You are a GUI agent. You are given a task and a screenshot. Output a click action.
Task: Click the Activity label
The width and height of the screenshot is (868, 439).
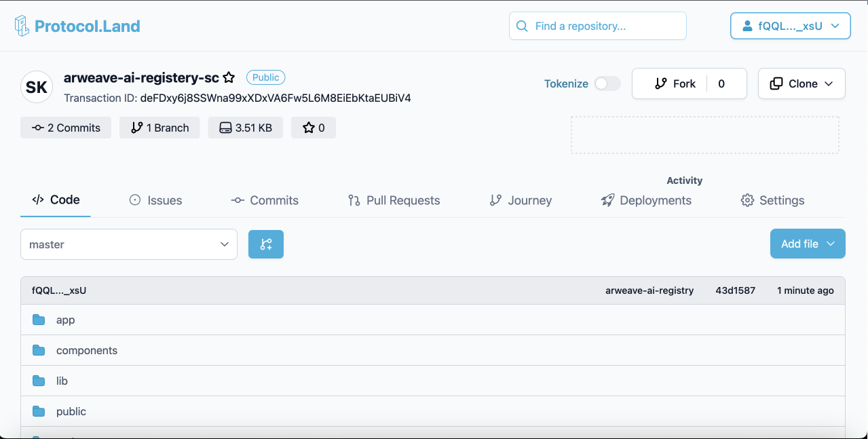click(x=685, y=180)
